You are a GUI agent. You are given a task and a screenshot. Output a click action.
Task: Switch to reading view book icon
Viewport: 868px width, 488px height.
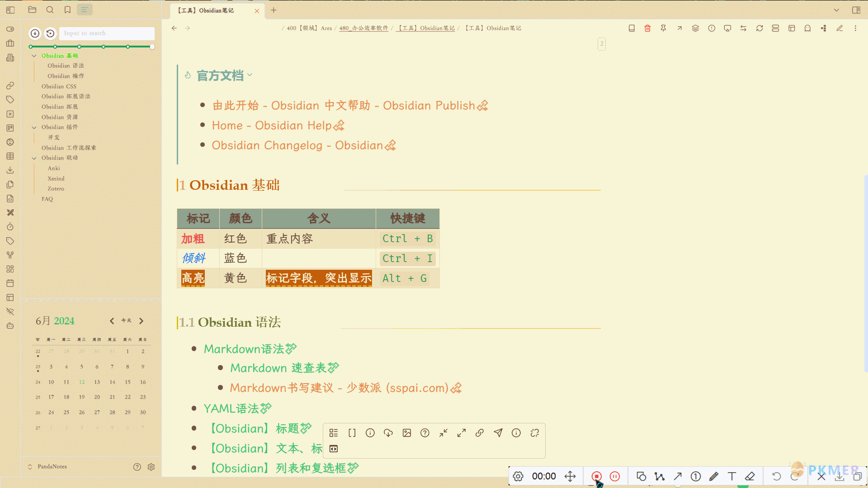[x=632, y=28]
